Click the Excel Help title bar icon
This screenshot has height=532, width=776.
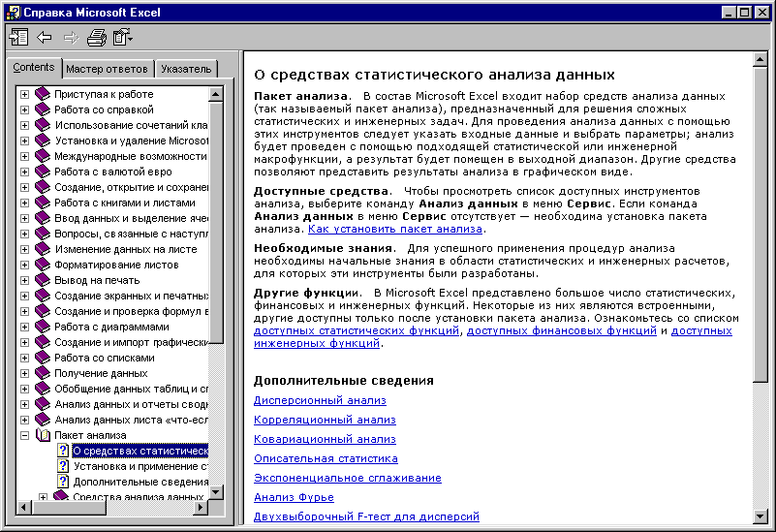(x=13, y=13)
